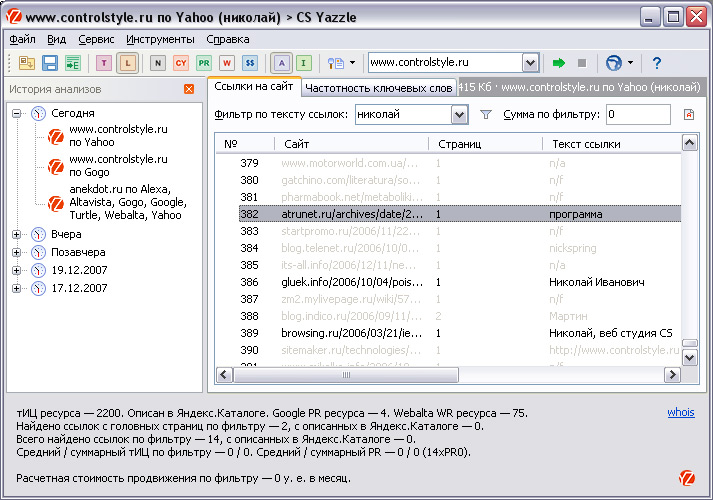Open the site address combo box dropdown
713x500 pixels.
click(x=531, y=63)
